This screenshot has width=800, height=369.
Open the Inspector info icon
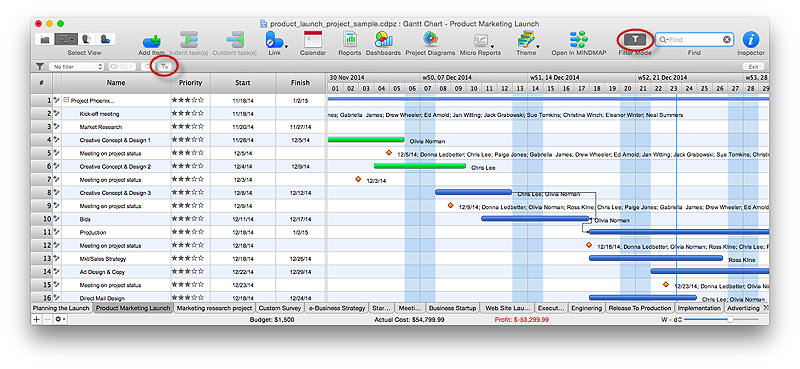click(751, 40)
